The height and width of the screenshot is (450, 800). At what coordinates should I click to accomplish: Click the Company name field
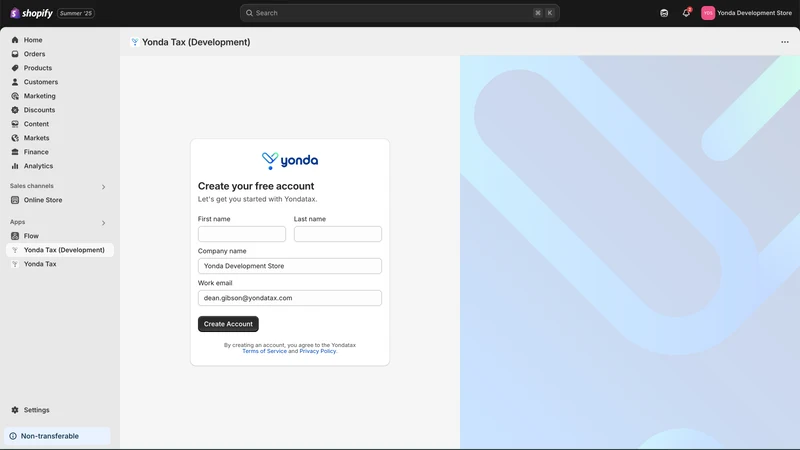pyautogui.click(x=290, y=266)
